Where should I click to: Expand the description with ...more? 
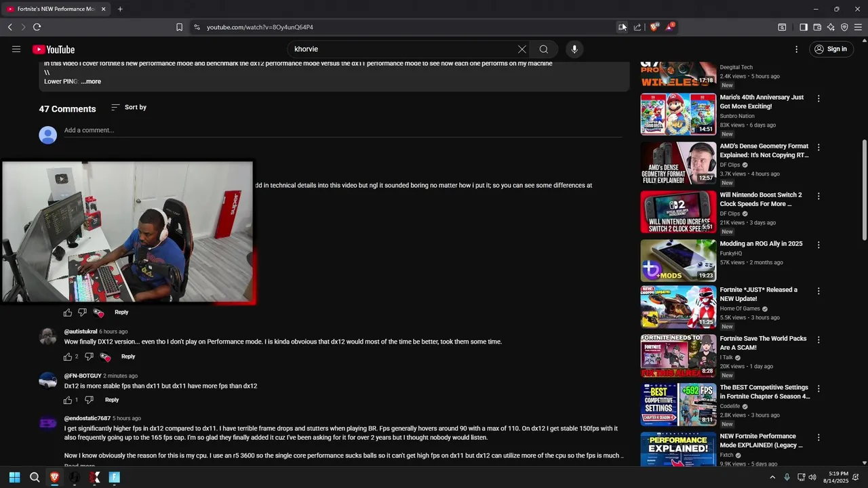pyautogui.click(x=91, y=81)
